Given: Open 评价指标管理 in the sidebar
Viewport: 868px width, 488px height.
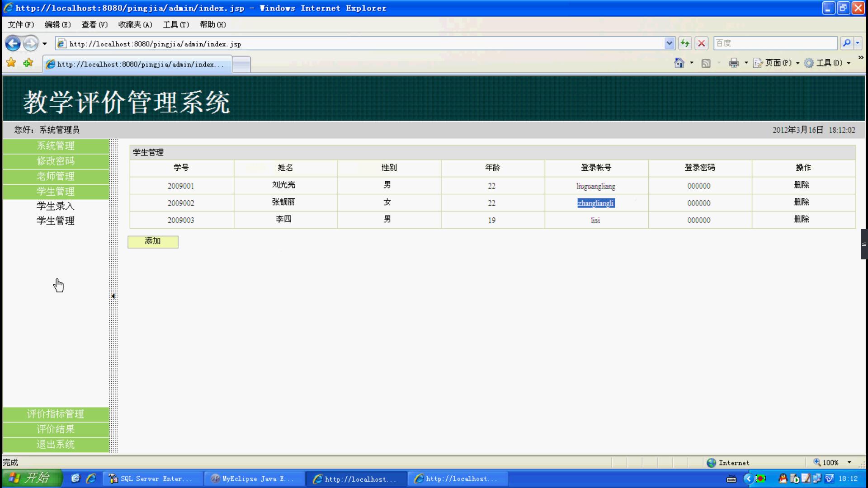Looking at the screenshot, I should (x=56, y=414).
